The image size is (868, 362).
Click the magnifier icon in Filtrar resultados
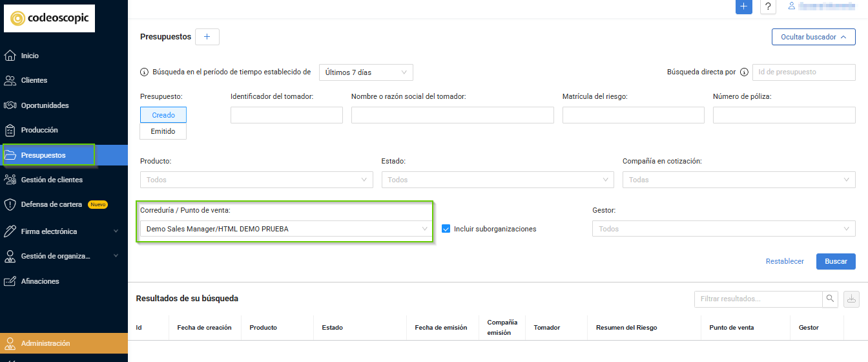(x=830, y=299)
